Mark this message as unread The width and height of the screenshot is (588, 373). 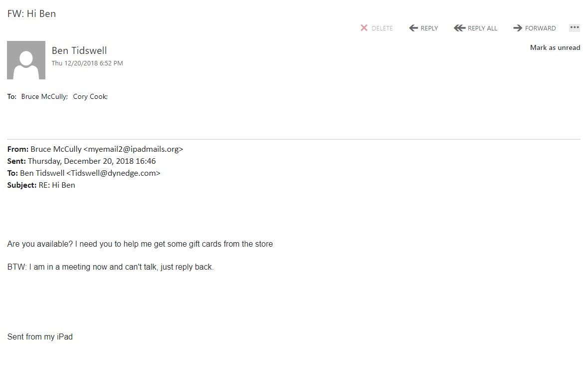click(x=555, y=48)
